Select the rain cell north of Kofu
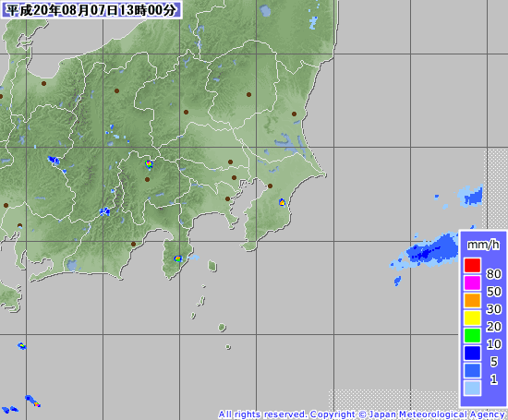This screenshot has height=420, width=508. (149, 164)
